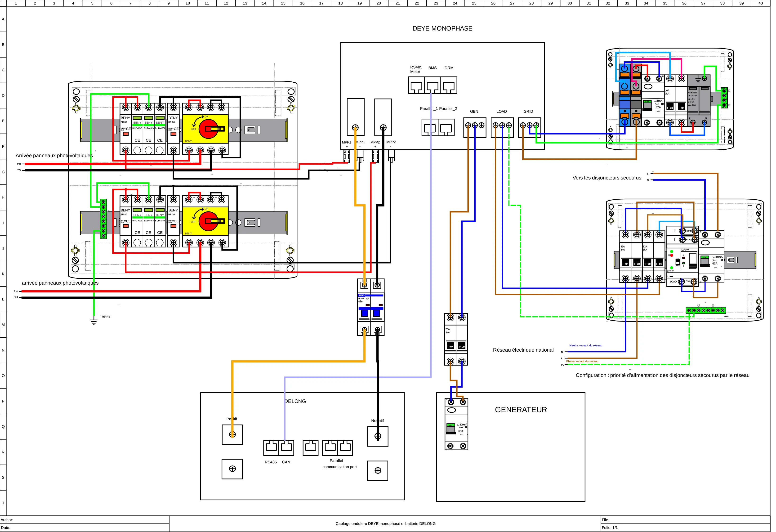This screenshot has width=776, height=532.
Task: Select the RS485 Meter port
Action: [416, 85]
